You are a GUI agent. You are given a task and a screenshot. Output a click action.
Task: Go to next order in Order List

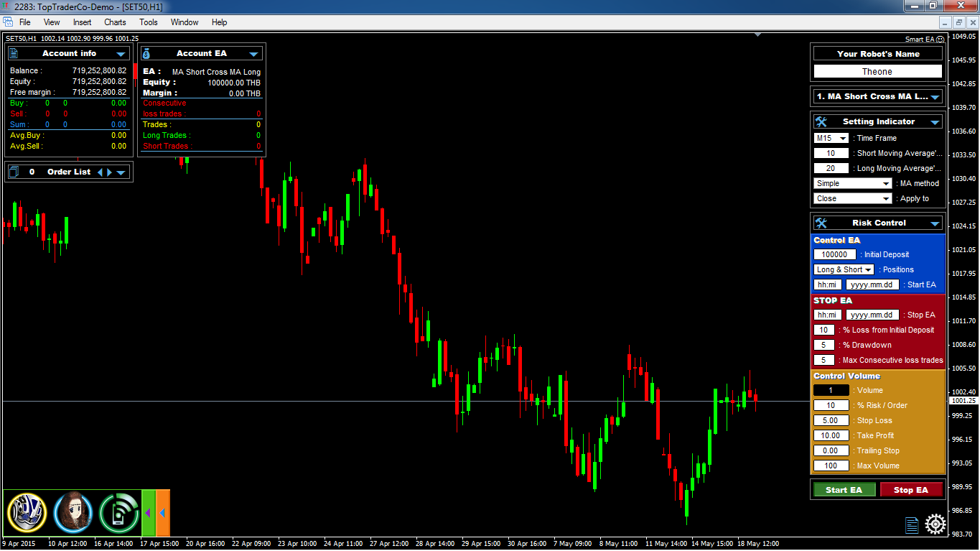click(110, 172)
